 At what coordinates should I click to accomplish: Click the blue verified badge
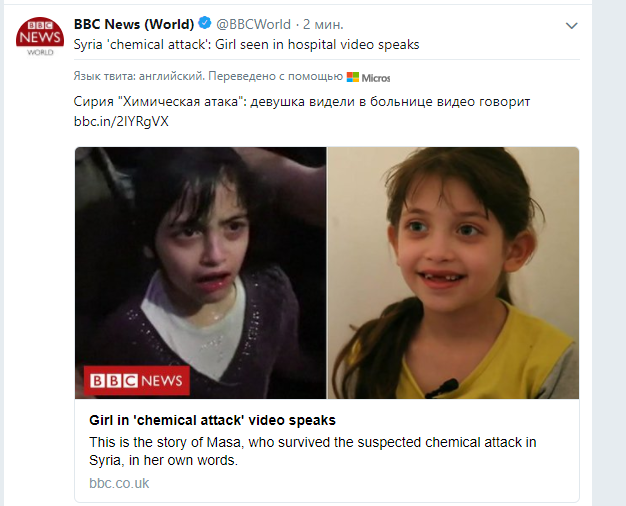coord(205,23)
